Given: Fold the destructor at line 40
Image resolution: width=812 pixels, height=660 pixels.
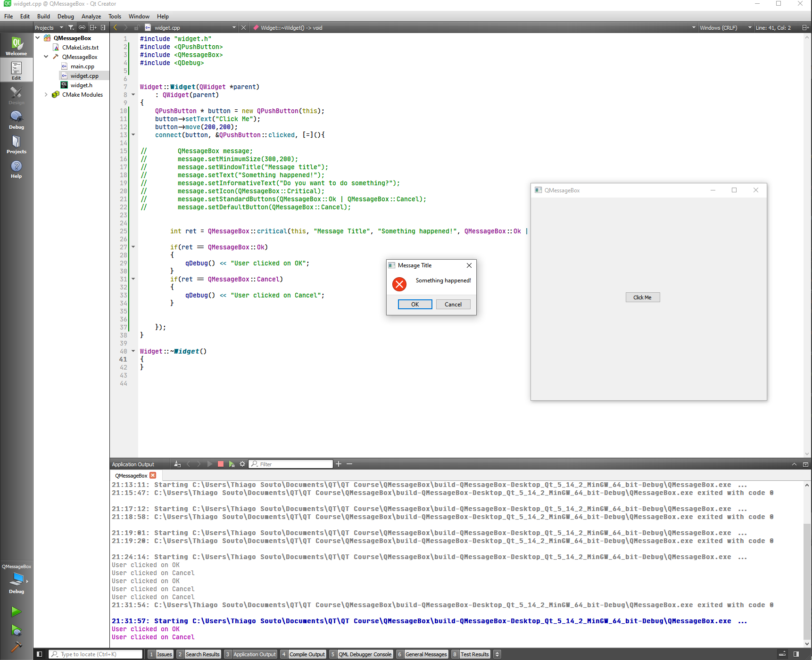Looking at the screenshot, I should pos(133,351).
